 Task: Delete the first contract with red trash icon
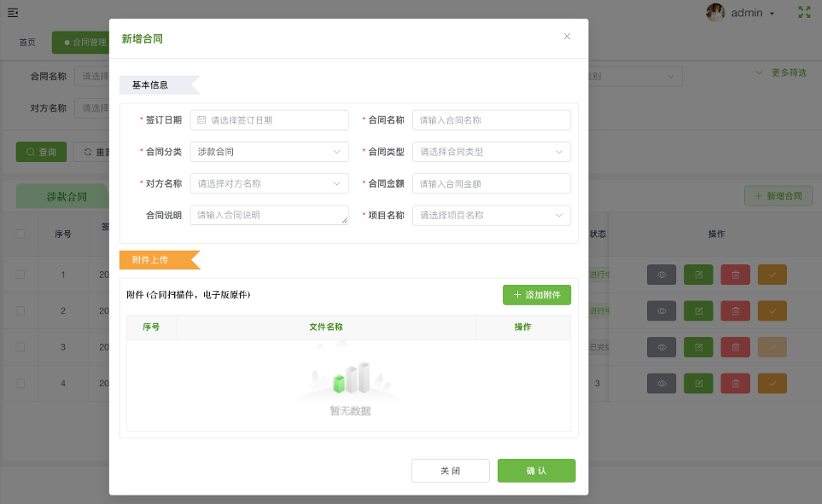click(x=735, y=275)
